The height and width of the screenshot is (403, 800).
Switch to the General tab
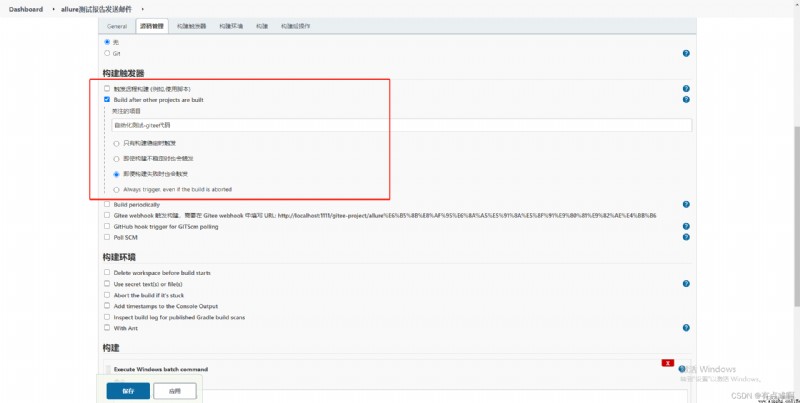(117, 26)
